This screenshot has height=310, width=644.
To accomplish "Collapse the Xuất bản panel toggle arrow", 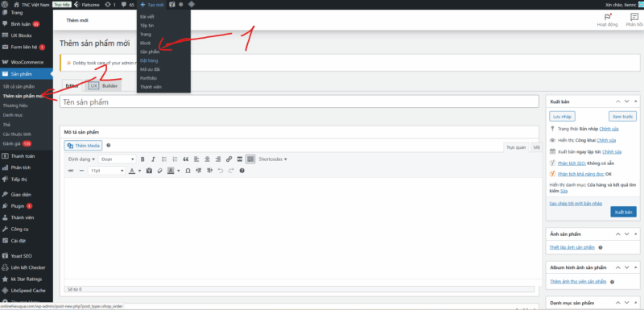I will (x=636, y=101).
